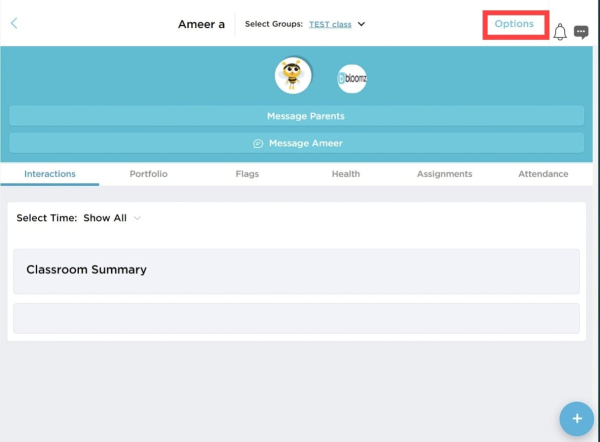This screenshot has width=600, height=442.
Task: Select the Health tab
Action: coord(345,174)
